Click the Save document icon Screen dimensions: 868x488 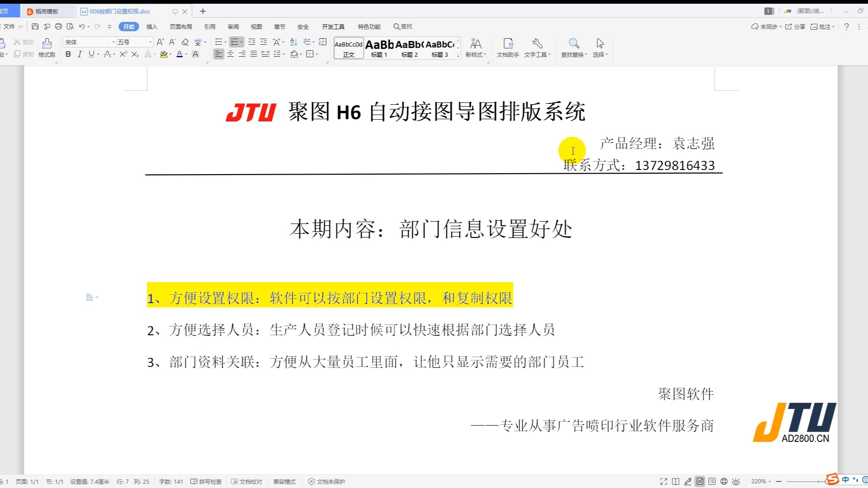(x=35, y=27)
